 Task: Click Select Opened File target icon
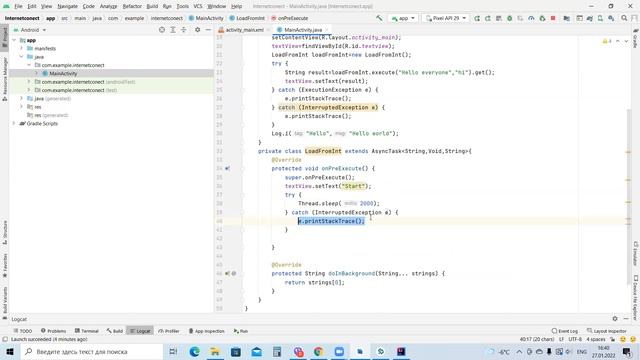[x=162, y=30]
